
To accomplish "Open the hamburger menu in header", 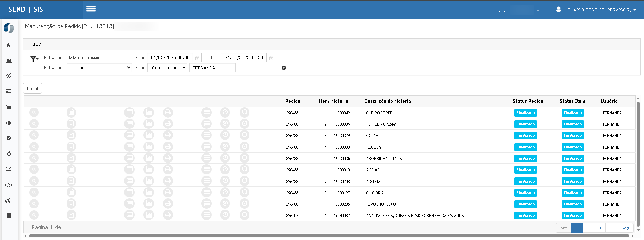I will coord(91,9).
